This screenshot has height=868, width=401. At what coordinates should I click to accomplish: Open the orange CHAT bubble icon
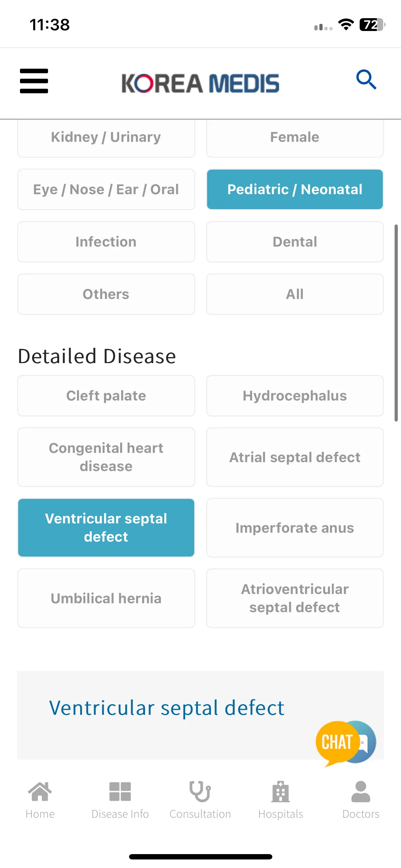(x=345, y=743)
